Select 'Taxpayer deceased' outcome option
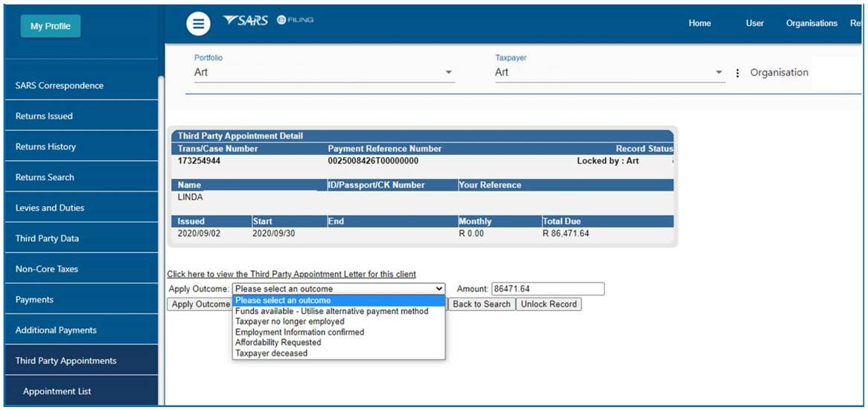The height and width of the screenshot is (410, 868). point(271,353)
